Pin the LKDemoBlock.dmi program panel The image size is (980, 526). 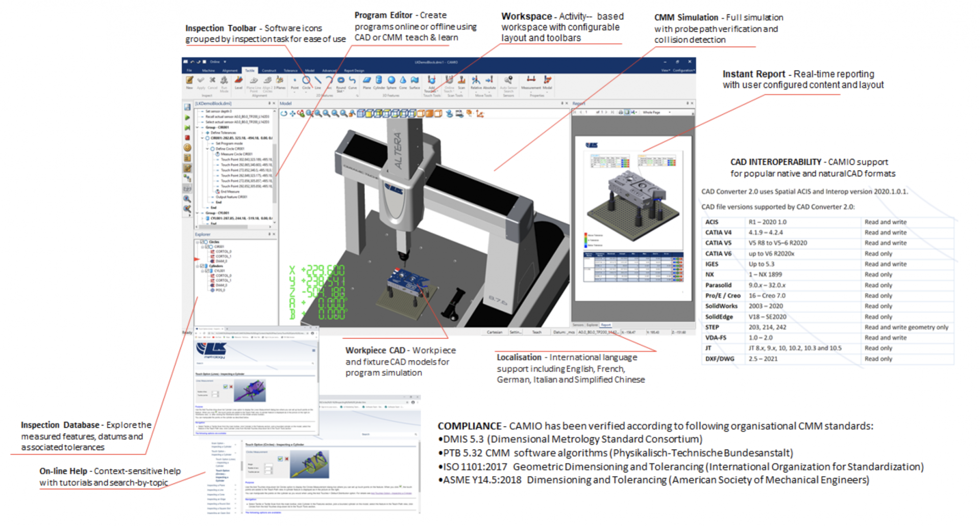pyautogui.click(x=269, y=104)
